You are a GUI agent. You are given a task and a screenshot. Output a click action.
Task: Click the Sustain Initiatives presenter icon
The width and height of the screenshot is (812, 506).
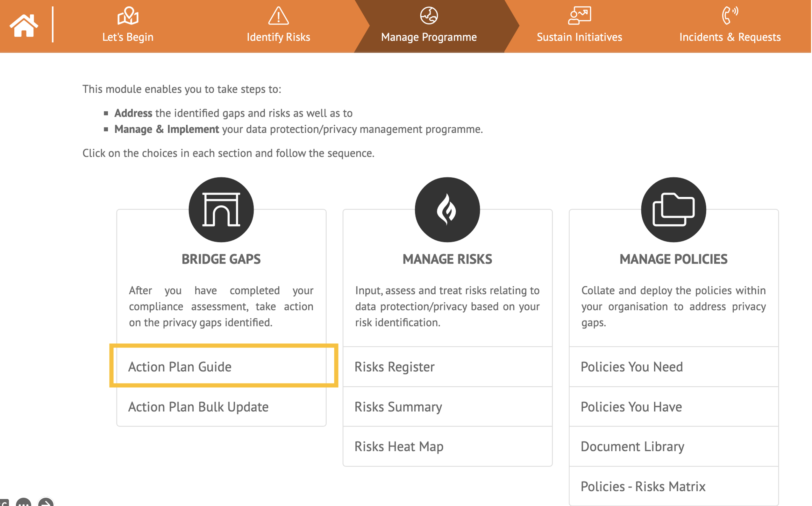(x=579, y=16)
